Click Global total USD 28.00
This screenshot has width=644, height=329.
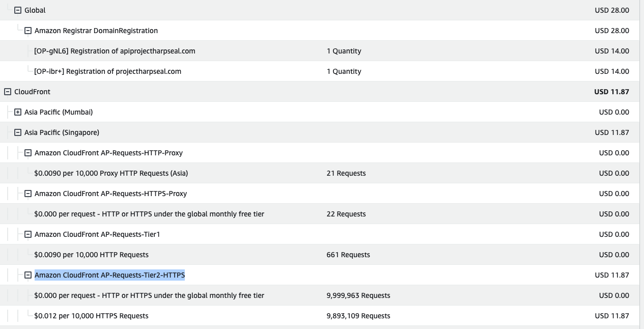tap(612, 10)
